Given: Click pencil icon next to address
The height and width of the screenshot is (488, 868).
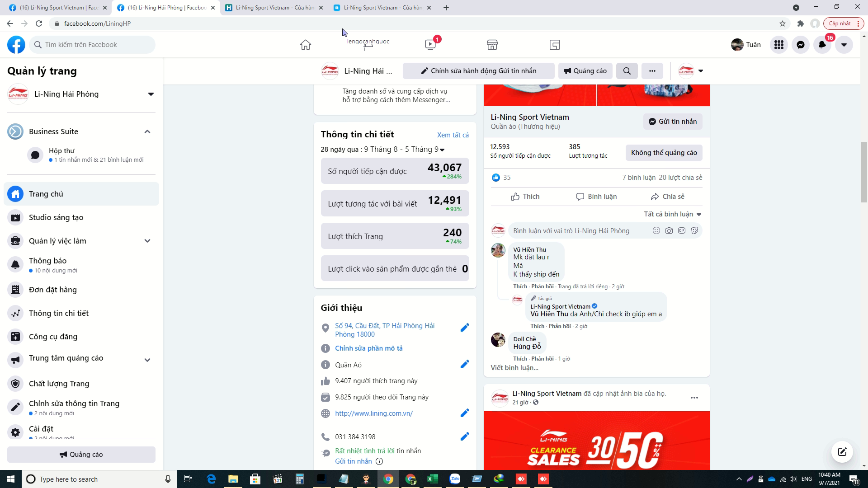Looking at the screenshot, I should click(x=465, y=328).
